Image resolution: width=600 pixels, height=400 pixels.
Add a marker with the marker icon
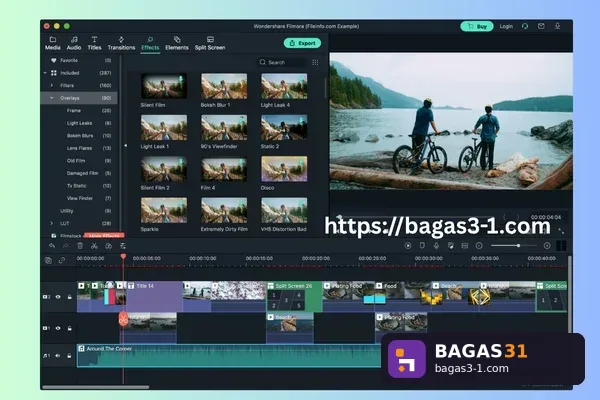coord(422,246)
